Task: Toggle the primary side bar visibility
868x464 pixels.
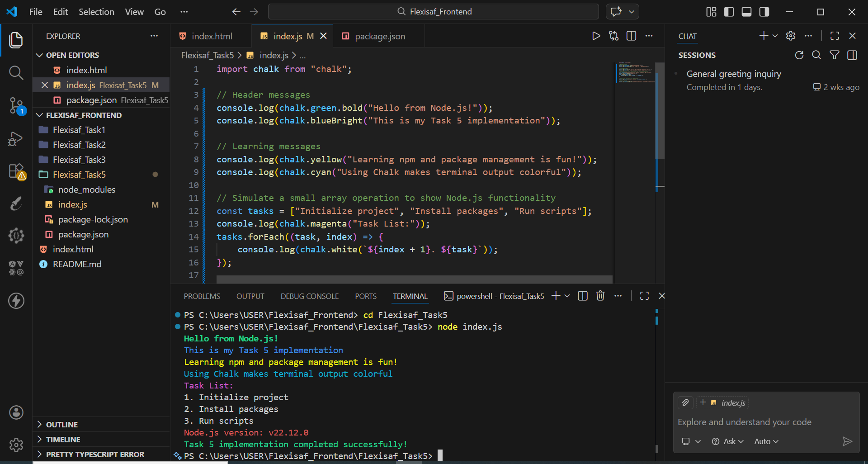Action: pos(729,12)
